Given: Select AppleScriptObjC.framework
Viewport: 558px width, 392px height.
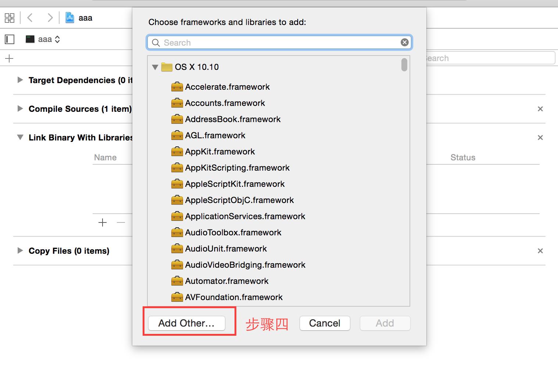Looking at the screenshot, I should click(x=239, y=200).
